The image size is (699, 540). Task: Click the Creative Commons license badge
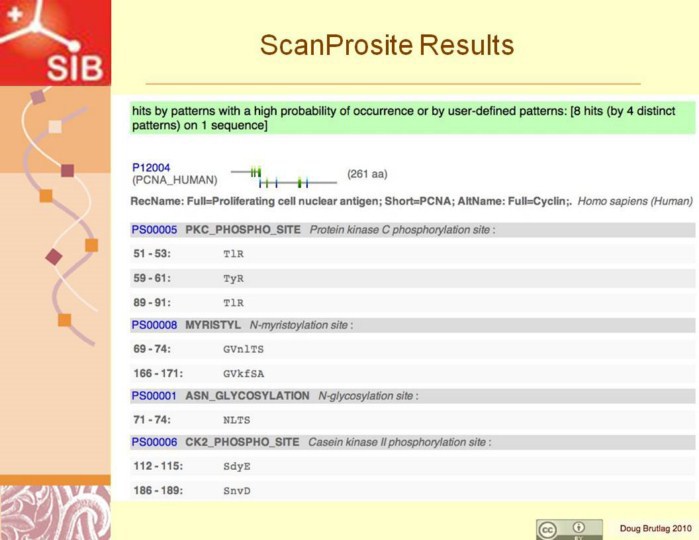click(568, 529)
